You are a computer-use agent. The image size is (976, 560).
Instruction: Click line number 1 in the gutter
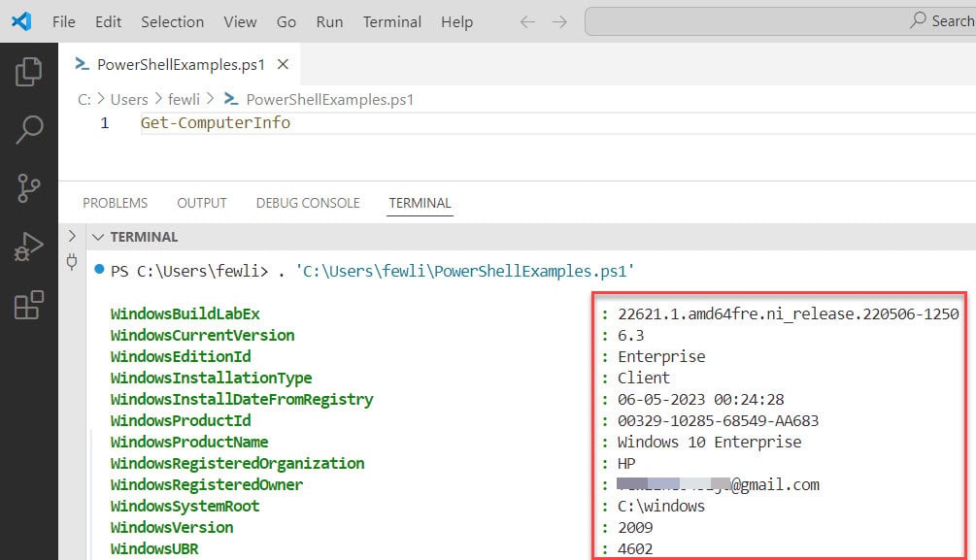(x=105, y=123)
